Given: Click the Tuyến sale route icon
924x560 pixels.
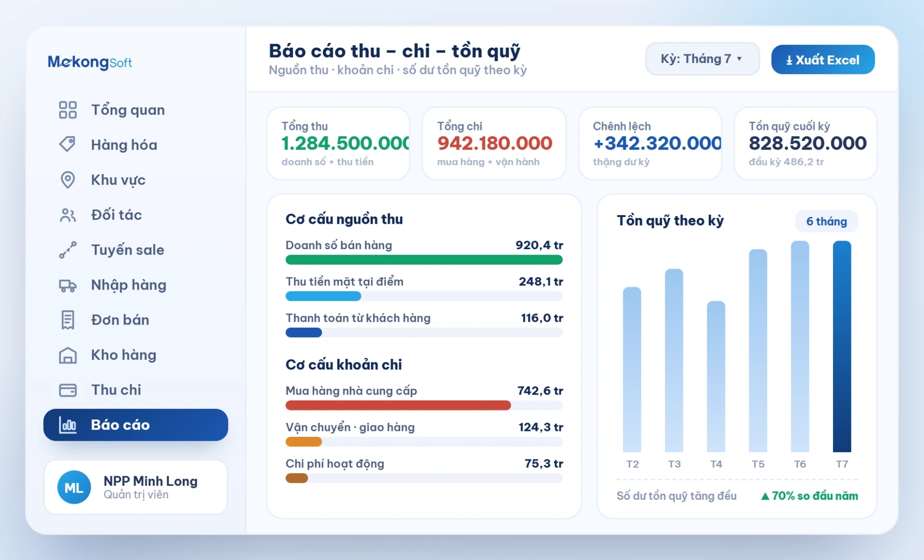Looking at the screenshot, I should pos(68,250).
